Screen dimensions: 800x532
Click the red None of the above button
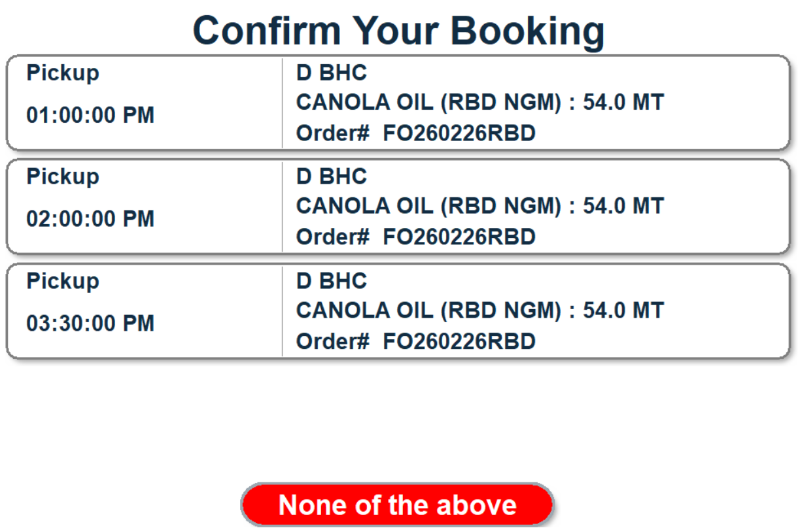[397, 505]
